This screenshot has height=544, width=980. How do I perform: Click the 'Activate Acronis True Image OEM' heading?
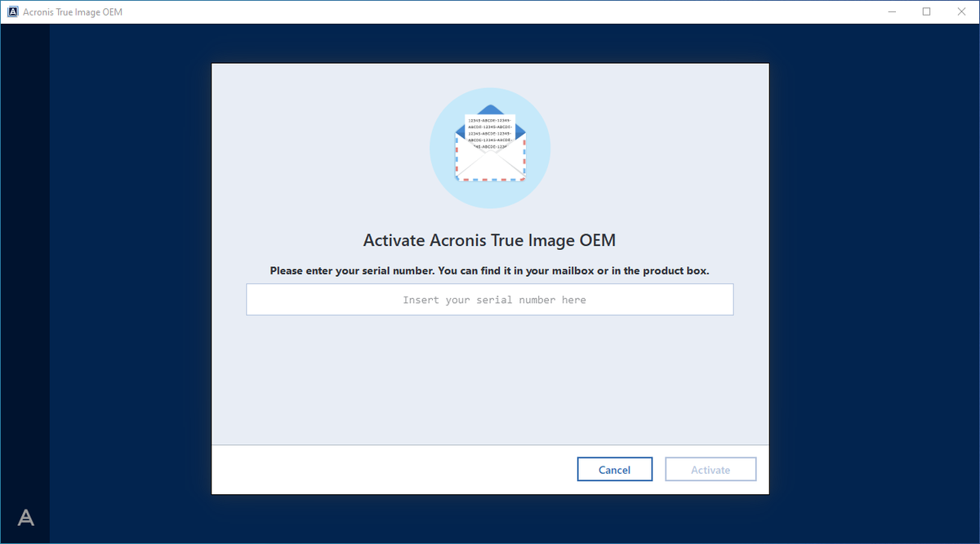489,241
